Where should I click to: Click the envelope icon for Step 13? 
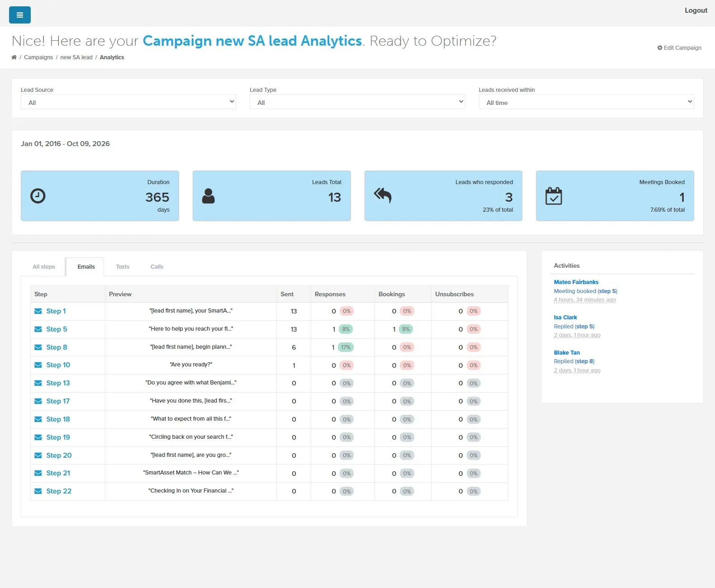(38, 383)
